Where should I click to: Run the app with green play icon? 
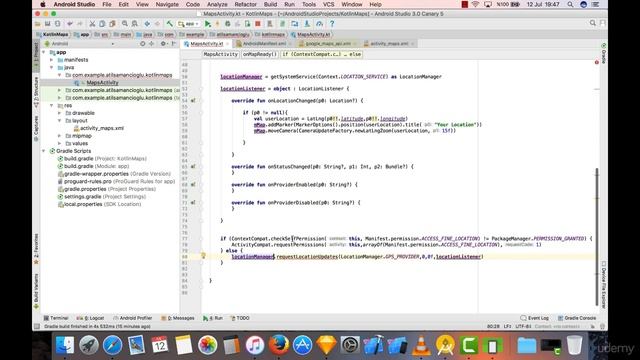coord(208,24)
